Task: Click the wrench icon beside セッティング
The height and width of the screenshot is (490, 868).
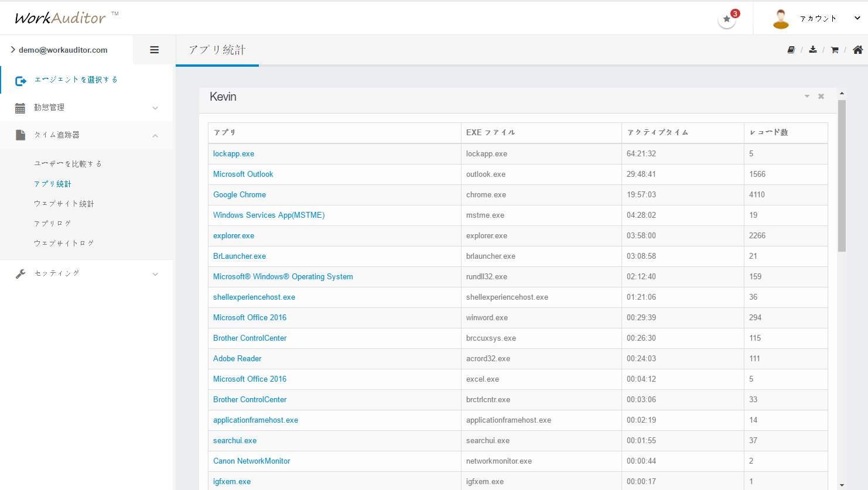Action: (20, 273)
